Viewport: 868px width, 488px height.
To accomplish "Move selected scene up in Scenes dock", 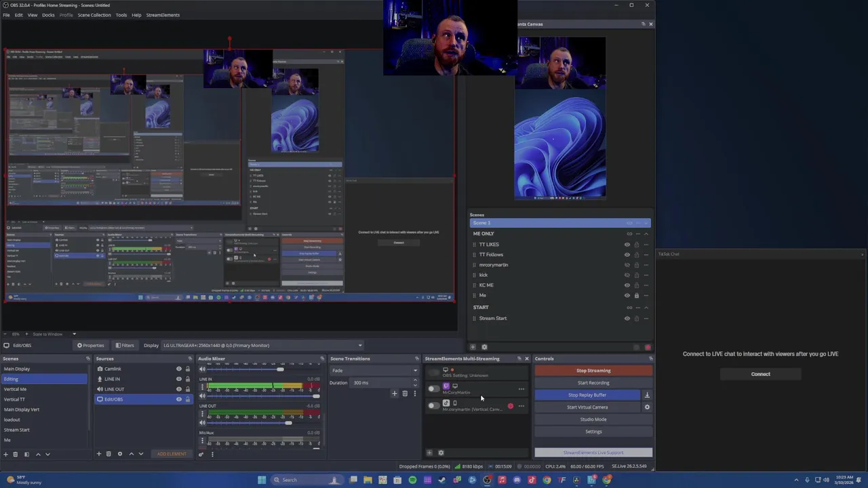I will (x=38, y=454).
